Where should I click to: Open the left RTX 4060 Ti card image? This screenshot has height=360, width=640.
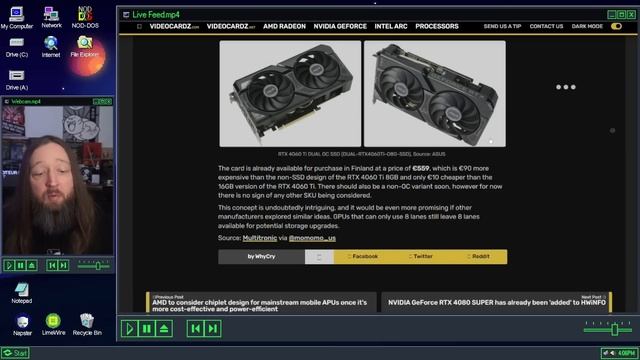pos(290,93)
